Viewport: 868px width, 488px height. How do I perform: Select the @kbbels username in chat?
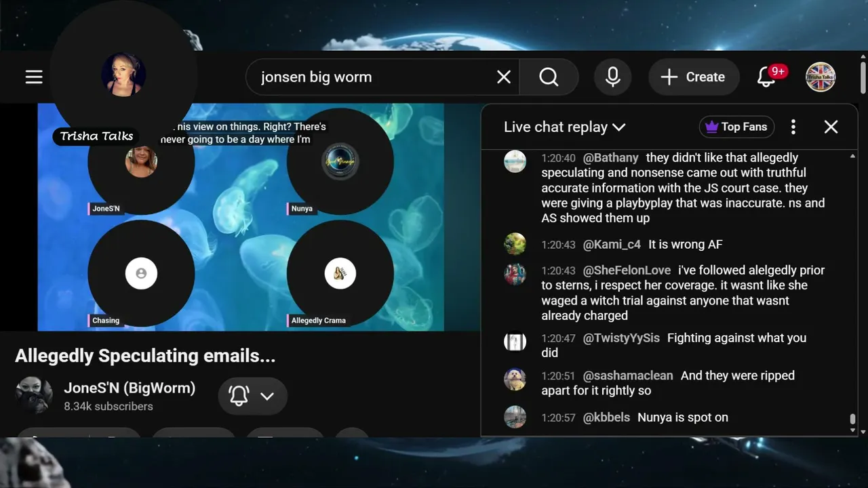pos(606,418)
